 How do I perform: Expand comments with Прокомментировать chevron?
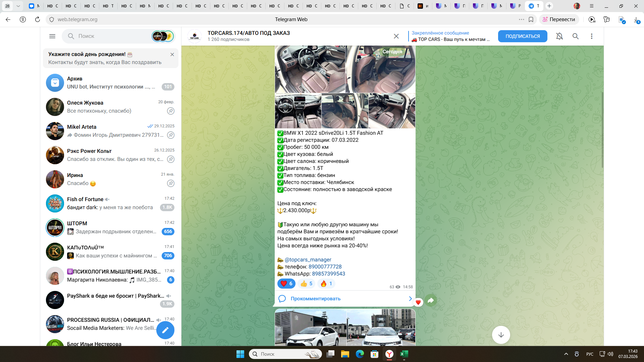click(x=410, y=298)
